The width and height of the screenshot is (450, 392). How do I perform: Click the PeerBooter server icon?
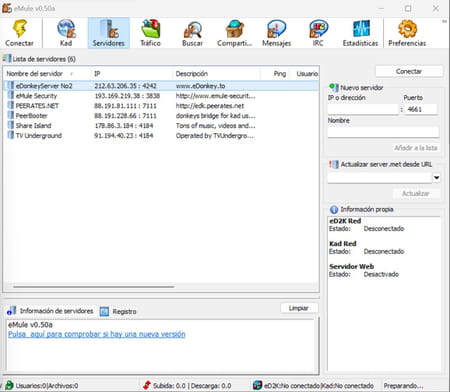pos(11,116)
